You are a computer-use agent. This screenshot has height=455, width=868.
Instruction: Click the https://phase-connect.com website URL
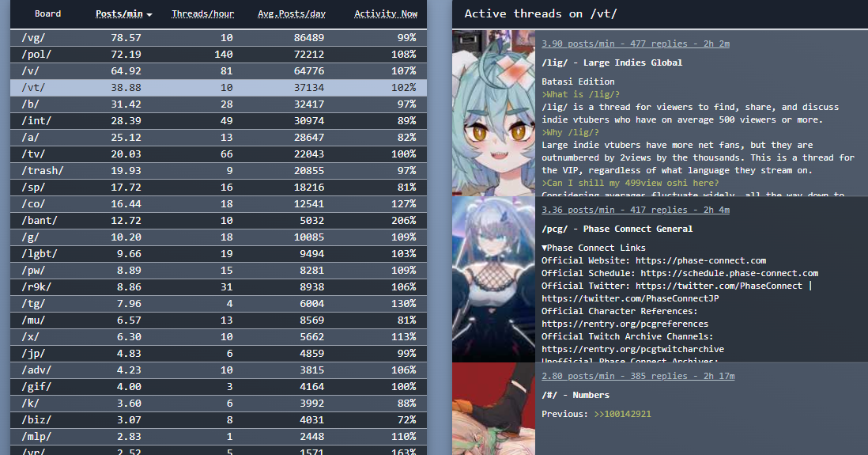point(701,260)
